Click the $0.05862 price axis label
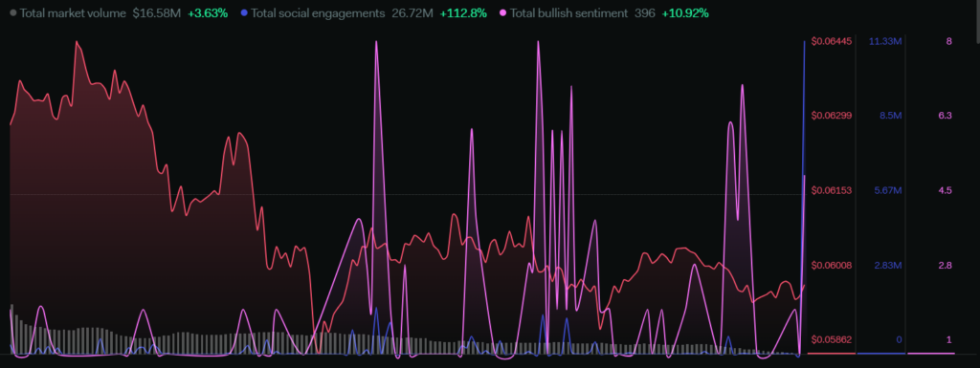This screenshot has width=980, height=368. [x=832, y=339]
